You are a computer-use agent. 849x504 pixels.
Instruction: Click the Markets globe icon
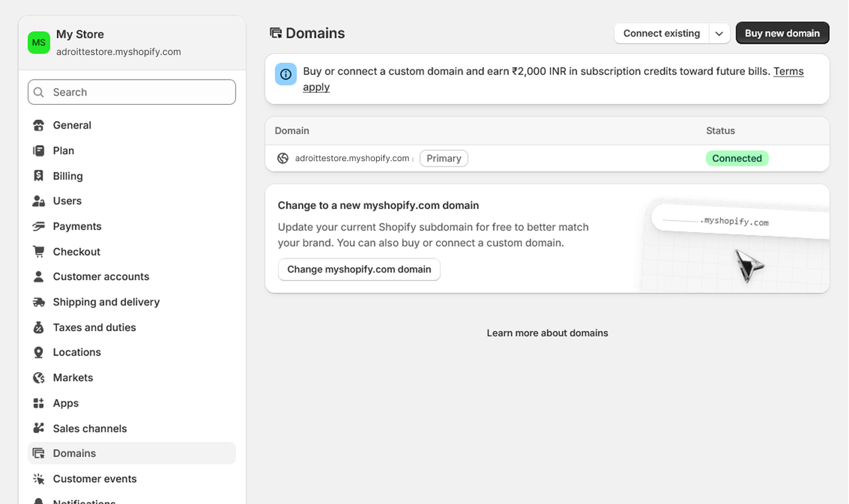tap(38, 377)
